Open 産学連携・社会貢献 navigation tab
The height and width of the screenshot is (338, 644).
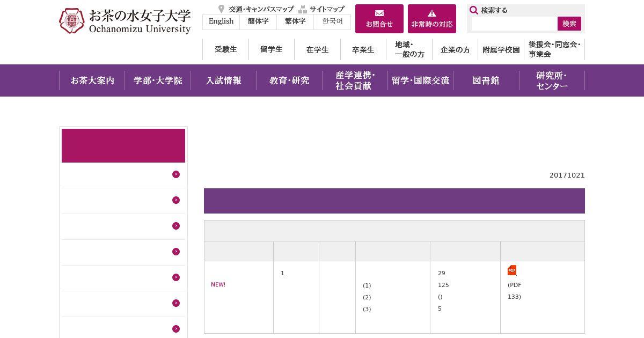click(x=355, y=80)
